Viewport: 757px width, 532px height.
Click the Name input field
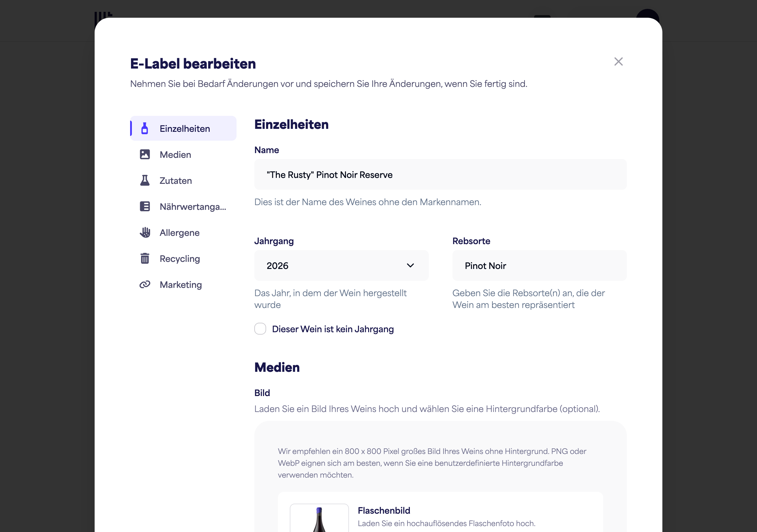pyautogui.click(x=441, y=175)
